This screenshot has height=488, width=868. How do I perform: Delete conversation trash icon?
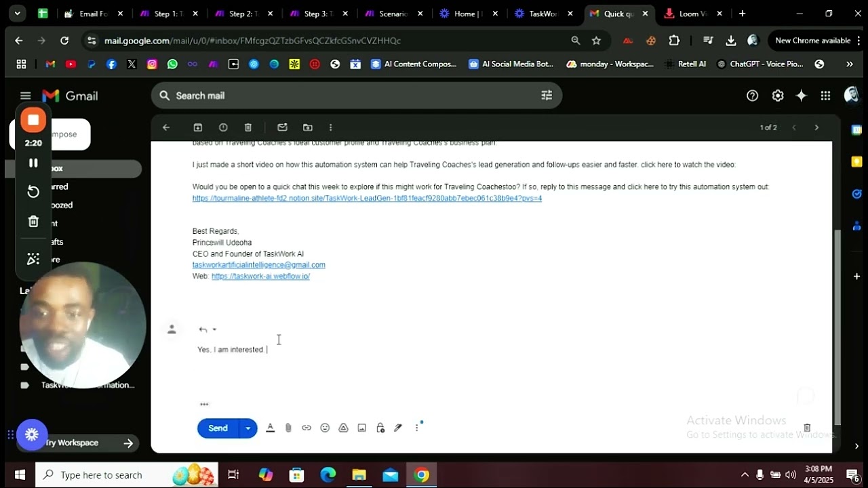click(x=248, y=127)
